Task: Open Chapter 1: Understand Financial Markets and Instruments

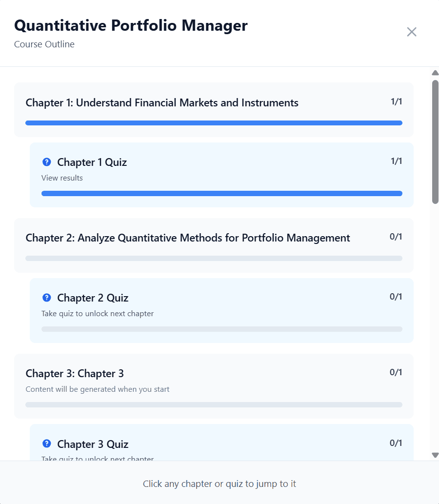Action: (x=161, y=102)
